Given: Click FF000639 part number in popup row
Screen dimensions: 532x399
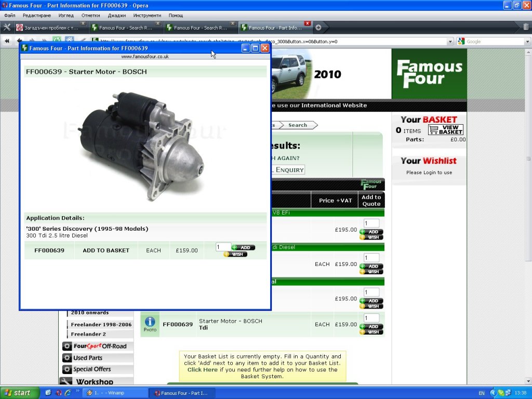Looking at the screenshot, I should click(49, 250).
